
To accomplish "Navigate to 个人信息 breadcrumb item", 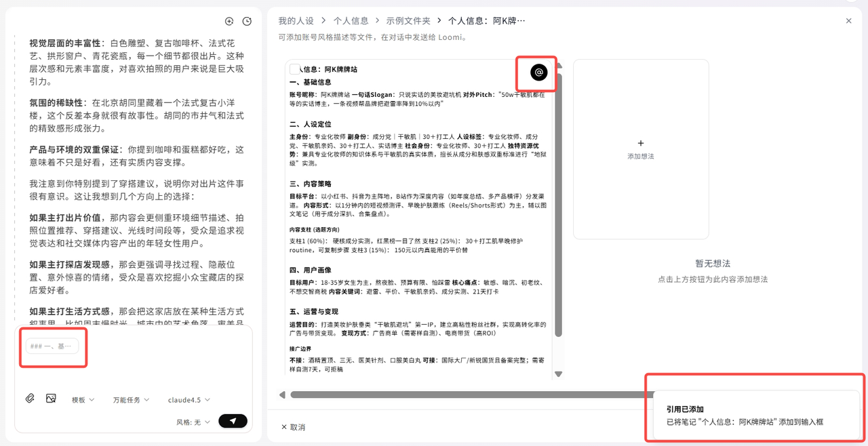I will click(352, 21).
